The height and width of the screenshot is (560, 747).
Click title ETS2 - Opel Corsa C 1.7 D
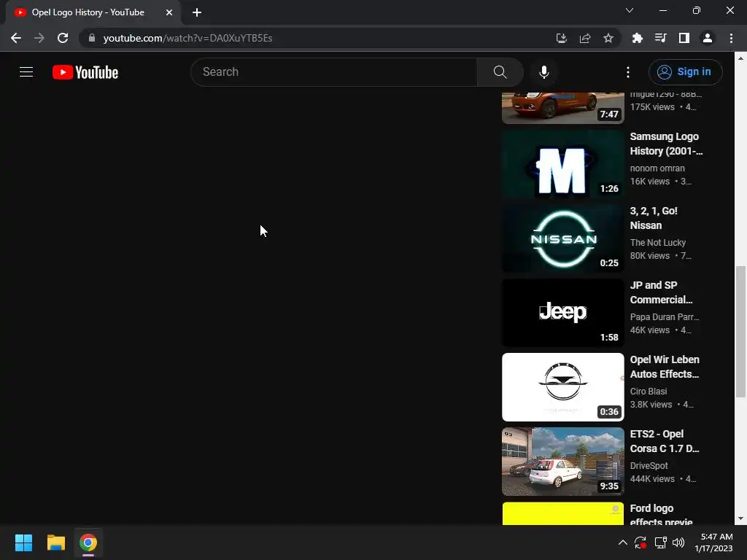(665, 441)
